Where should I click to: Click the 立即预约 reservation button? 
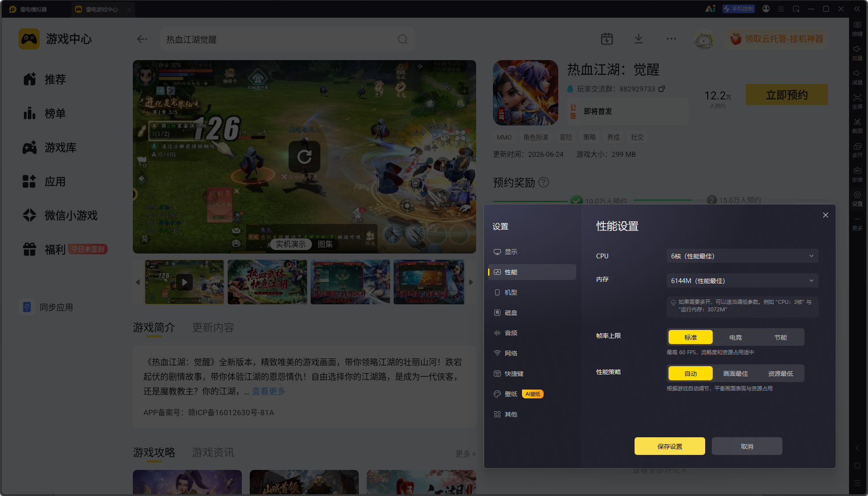tap(787, 95)
